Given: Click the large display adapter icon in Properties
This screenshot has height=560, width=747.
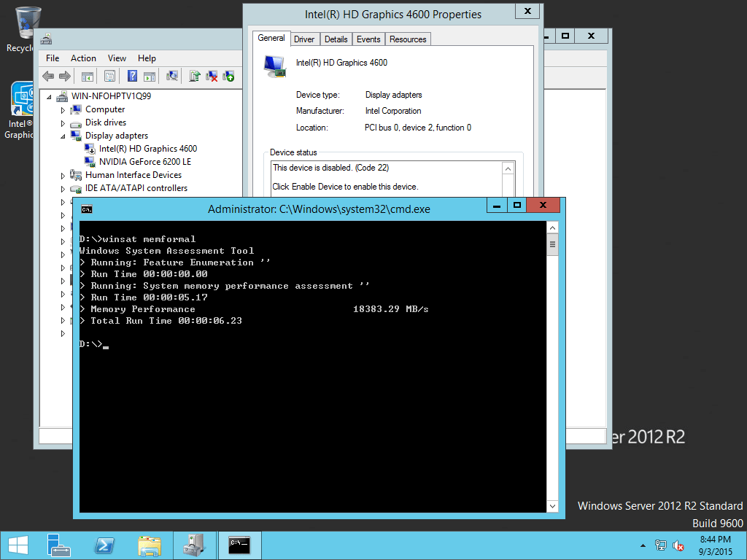Looking at the screenshot, I should 274,66.
